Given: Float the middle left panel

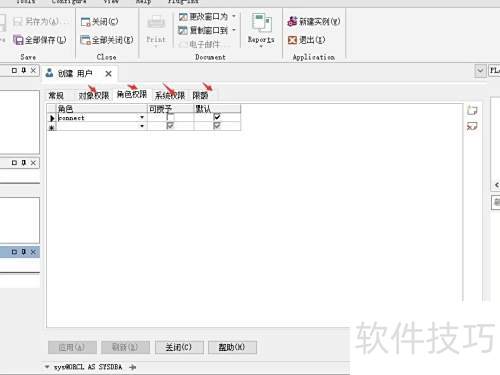Looking at the screenshot, I should click(14, 163).
